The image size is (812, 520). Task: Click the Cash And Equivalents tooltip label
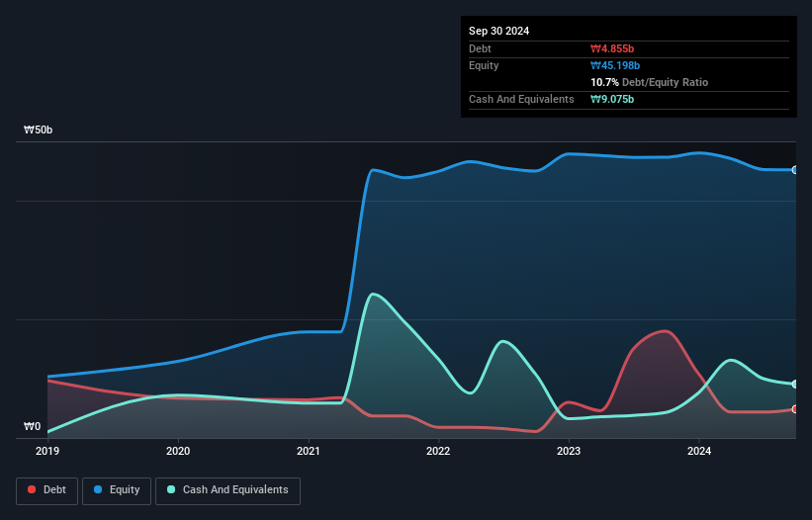pyautogui.click(x=521, y=99)
